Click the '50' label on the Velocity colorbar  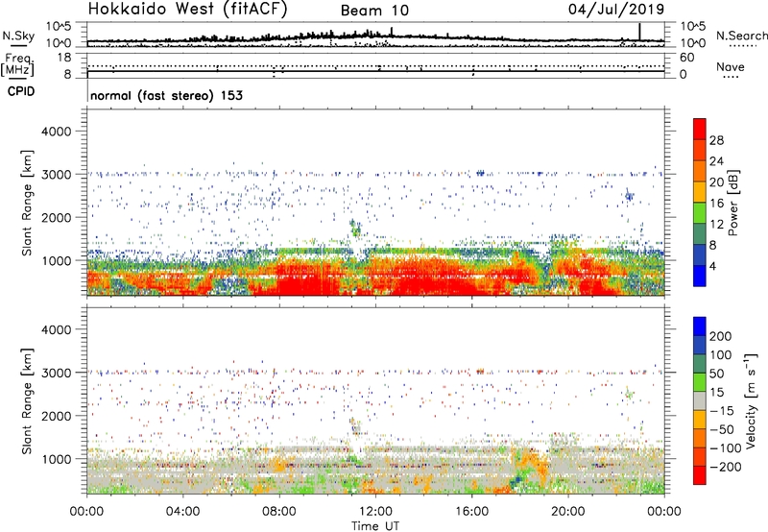coord(716,374)
